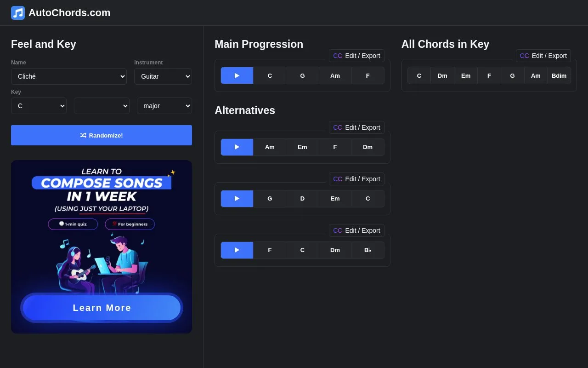588x368 pixels.
Task: Select chord F in Main Progression
Action: [368, 75]
